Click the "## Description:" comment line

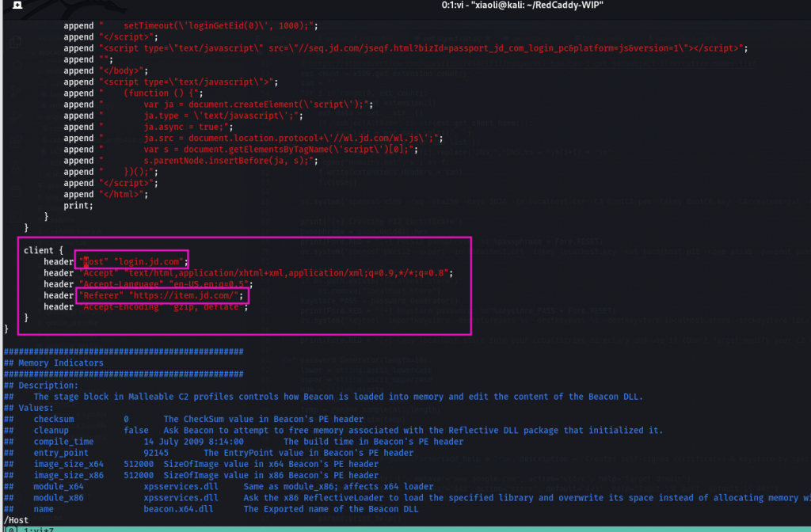[x=41, y=386]
